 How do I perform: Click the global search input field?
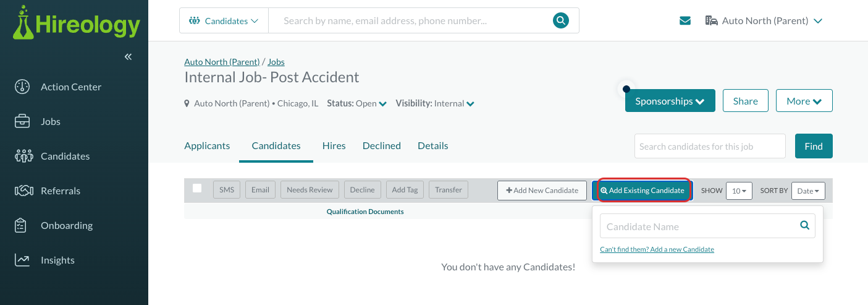[410, 20]
